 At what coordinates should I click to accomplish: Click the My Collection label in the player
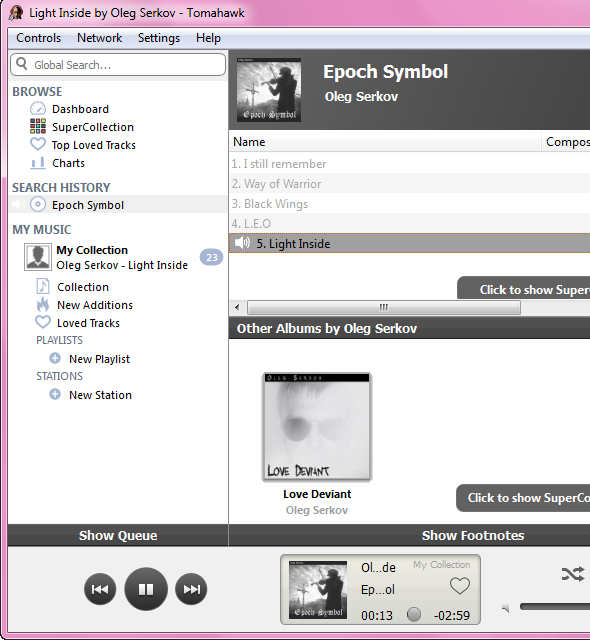pos(441,564)
